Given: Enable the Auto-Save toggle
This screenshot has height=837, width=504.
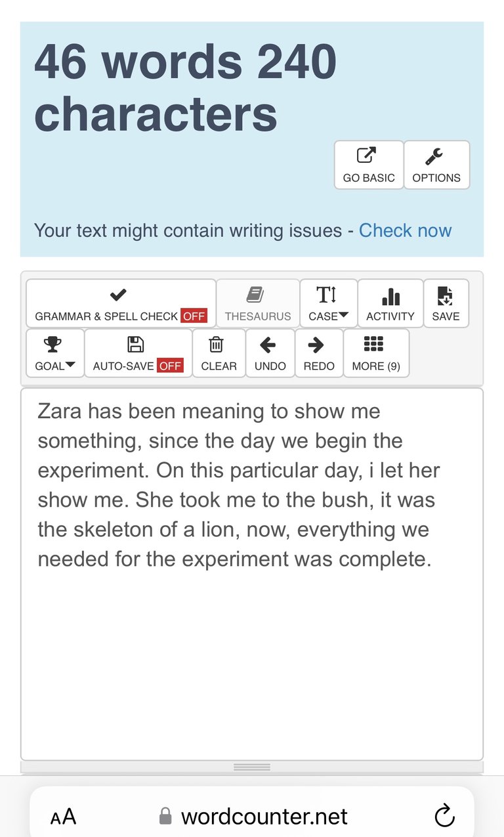Looking at the screenshot, I should pyautogui.click(x=138, y=353).
